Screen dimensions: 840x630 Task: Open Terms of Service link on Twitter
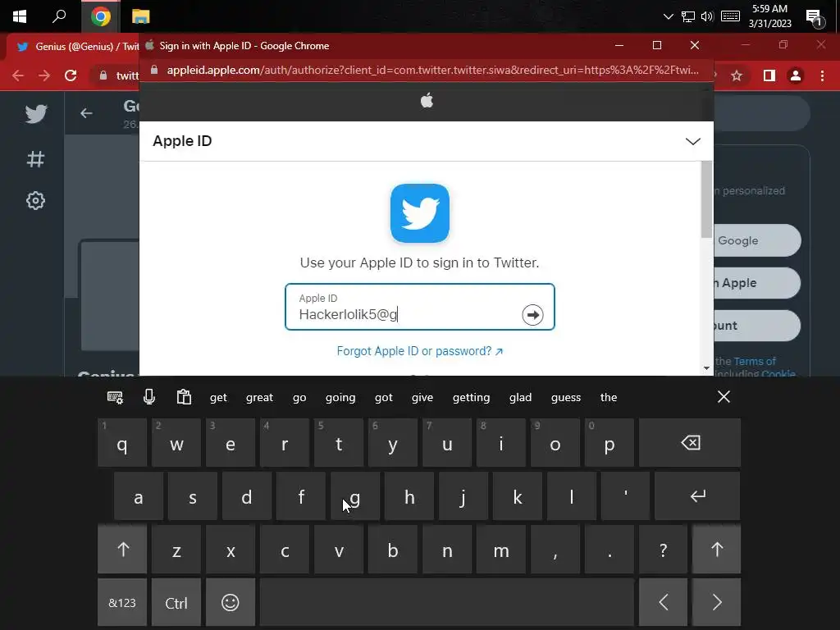coord(755,362)
